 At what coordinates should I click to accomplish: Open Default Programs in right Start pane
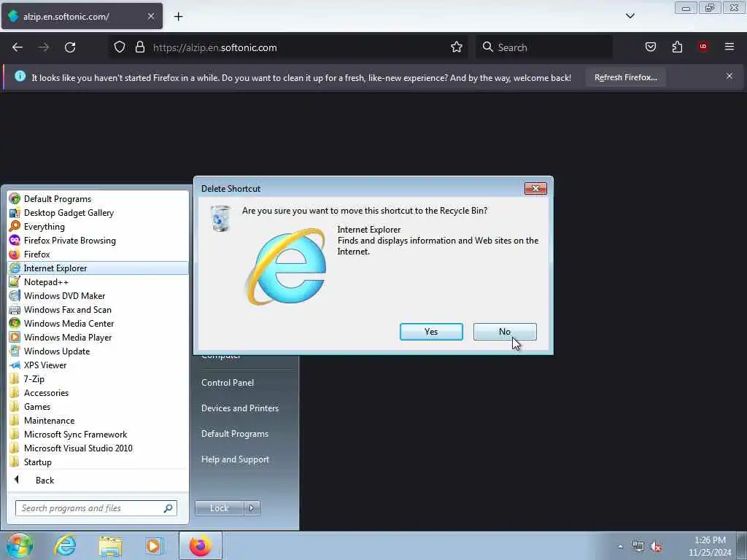[234, 434]
